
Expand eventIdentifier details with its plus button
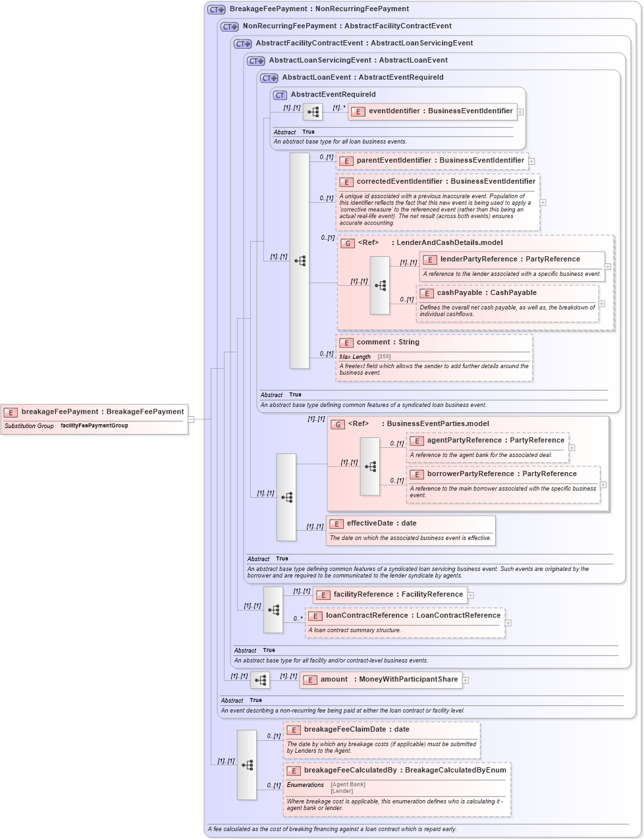tap(520, 112)
